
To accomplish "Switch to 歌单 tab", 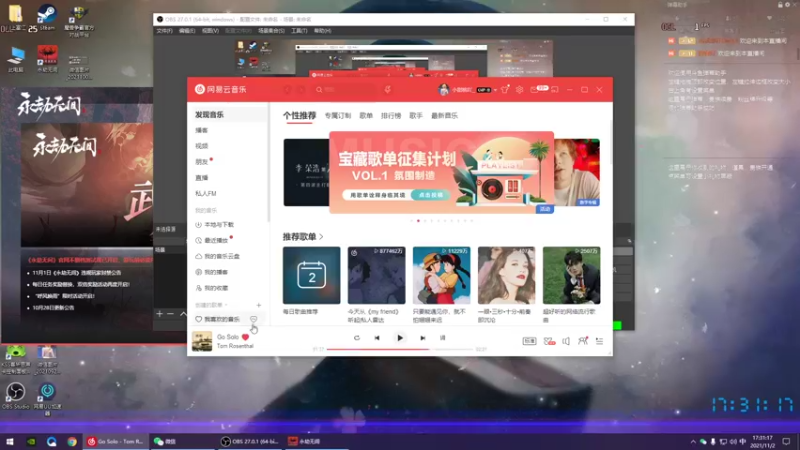I will click(x=366, y=116).
